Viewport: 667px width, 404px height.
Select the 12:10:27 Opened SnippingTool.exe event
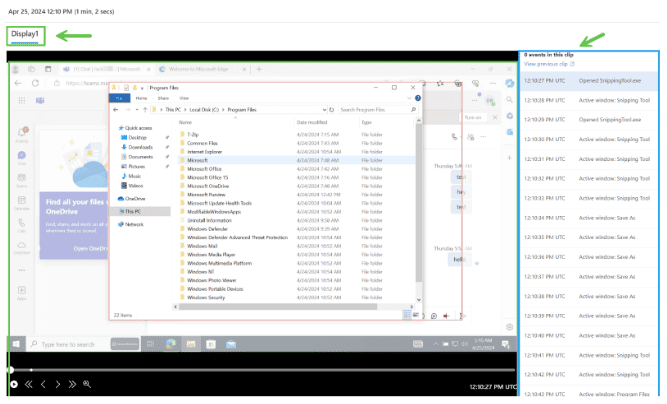[x=588, y=81]
